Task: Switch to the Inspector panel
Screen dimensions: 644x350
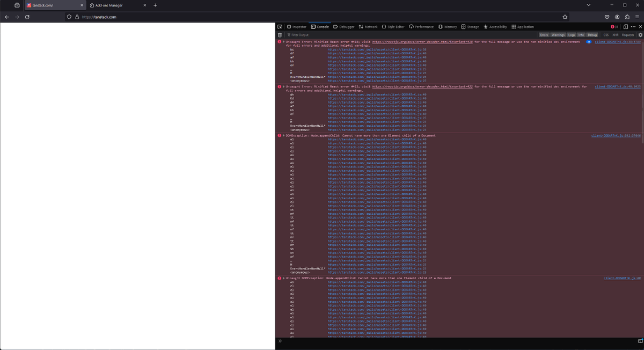Action: click(296, 27)
